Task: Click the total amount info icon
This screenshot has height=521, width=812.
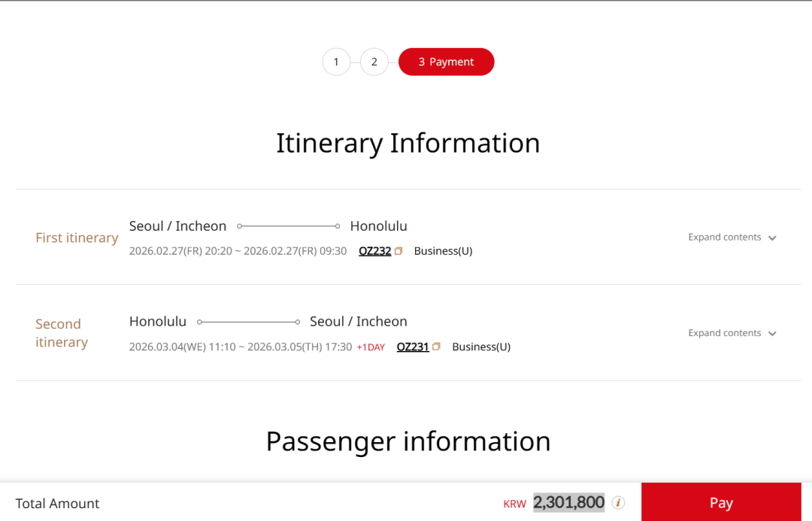Action: 618,503
